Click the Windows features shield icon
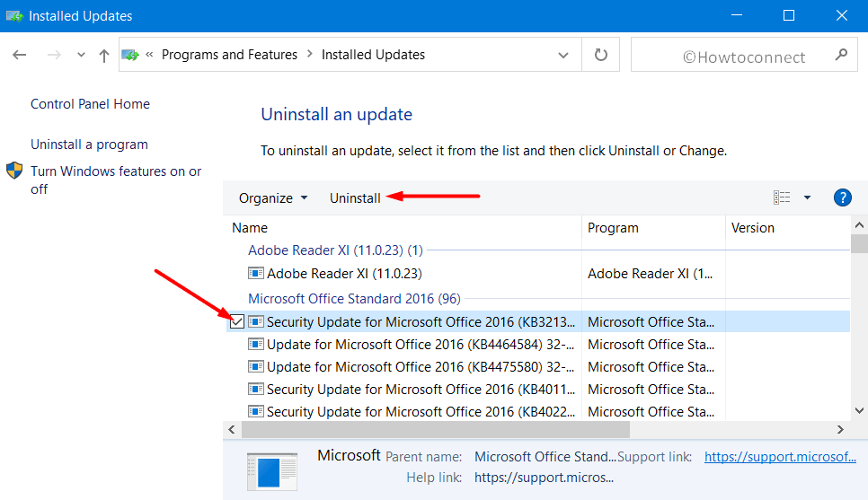Image resolution: width=868 pixels, height=500 pixels. click(x=14, y=171)
